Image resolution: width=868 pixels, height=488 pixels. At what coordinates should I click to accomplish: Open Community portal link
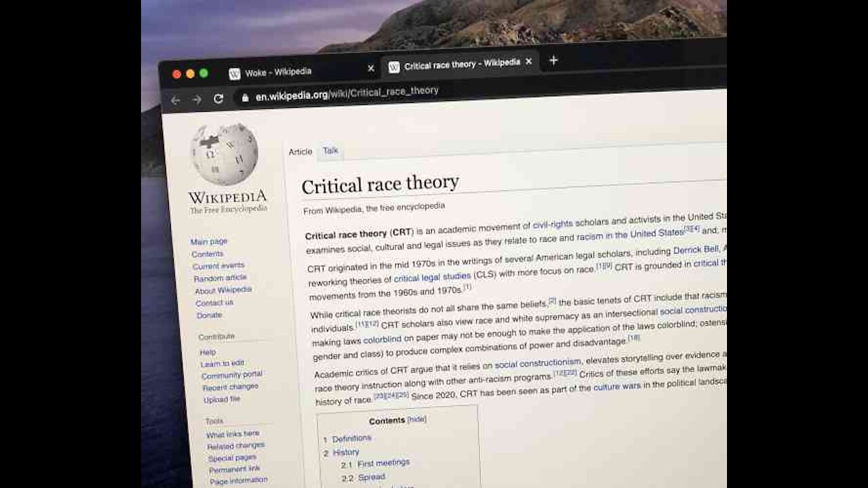click(x=232, y=375)
